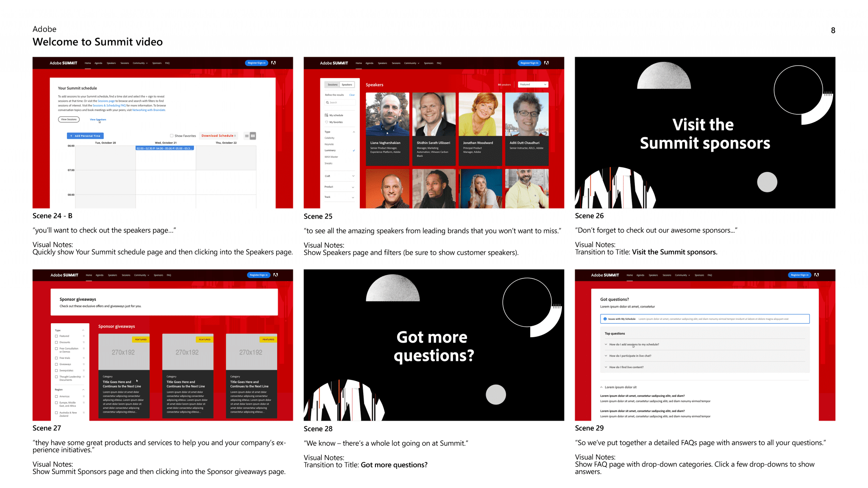Check the Sweepstakes filter in Scene 27
Viewport: 868px width, 488px height.
pos(56,370)
